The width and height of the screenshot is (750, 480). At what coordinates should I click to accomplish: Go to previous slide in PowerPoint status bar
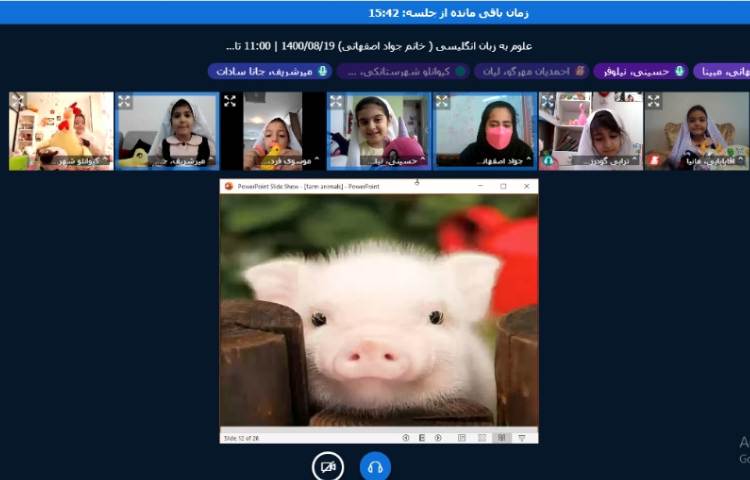[x=406, y=437]
